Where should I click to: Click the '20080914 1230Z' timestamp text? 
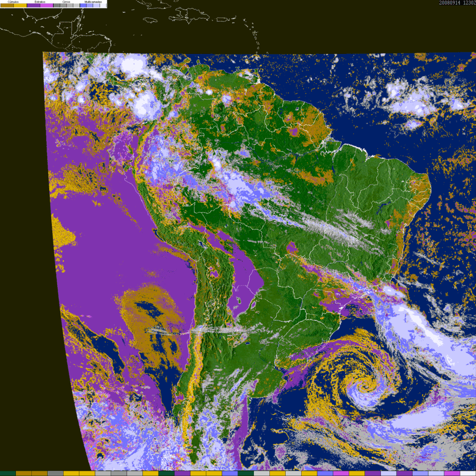coord(457,3)
